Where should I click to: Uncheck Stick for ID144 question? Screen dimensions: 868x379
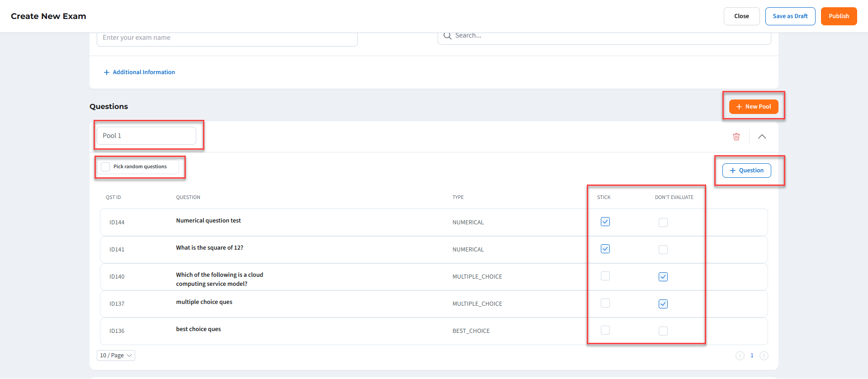coord(605,222)
